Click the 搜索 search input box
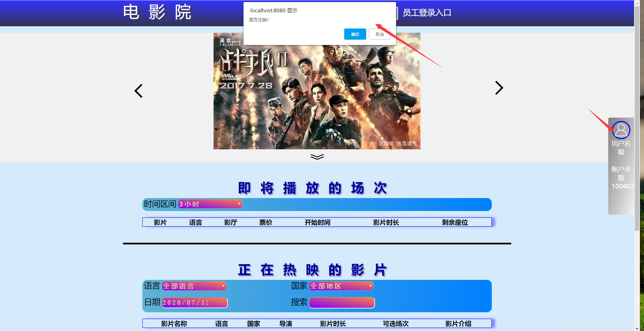Image resolution: width=644 pixels, height=331 pixels. pyautogui.click(x=341, y=302)
